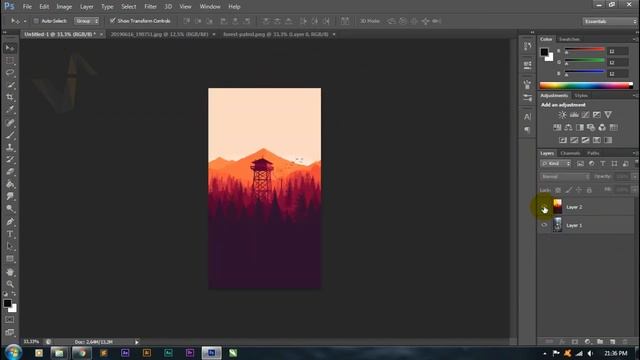Select the Lasso tool

(10, 73)
